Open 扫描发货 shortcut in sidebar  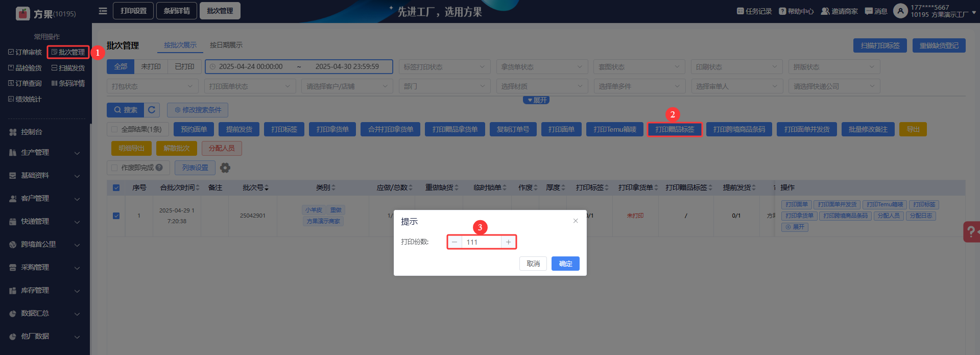(68, 68)
